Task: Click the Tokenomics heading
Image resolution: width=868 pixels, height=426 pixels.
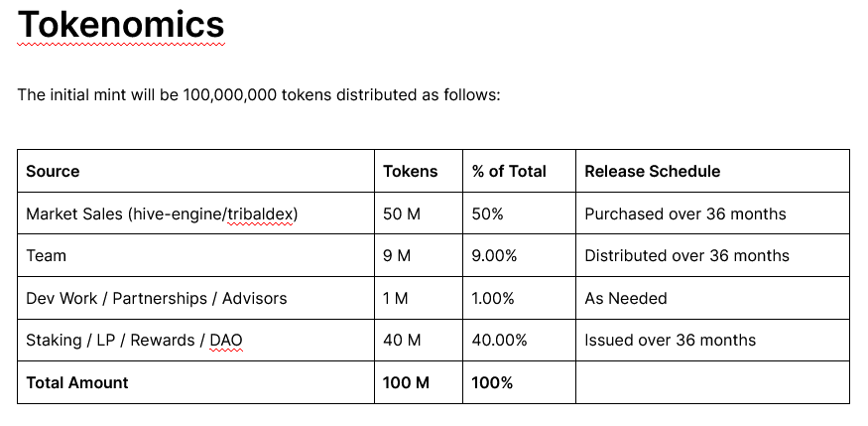Action: (121, 25)
